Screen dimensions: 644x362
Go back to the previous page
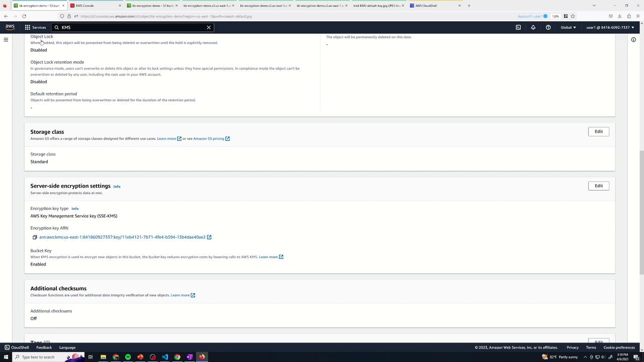point(6,16)
